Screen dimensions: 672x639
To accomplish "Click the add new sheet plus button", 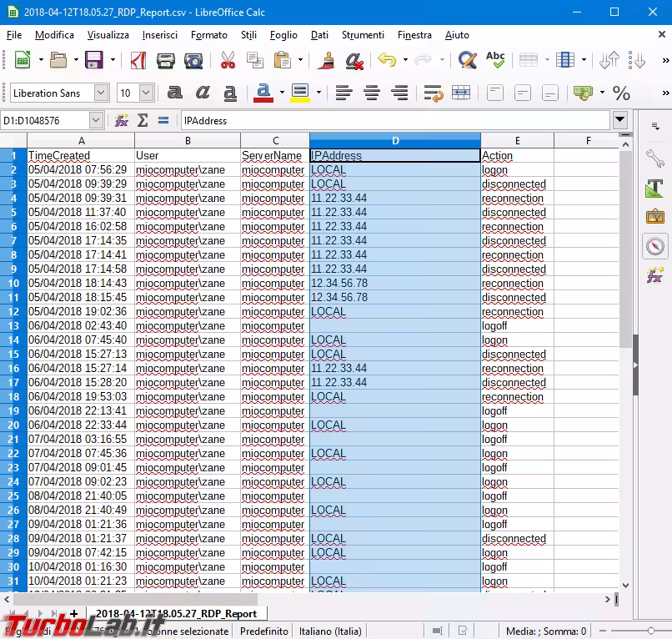I will point(73,614).
